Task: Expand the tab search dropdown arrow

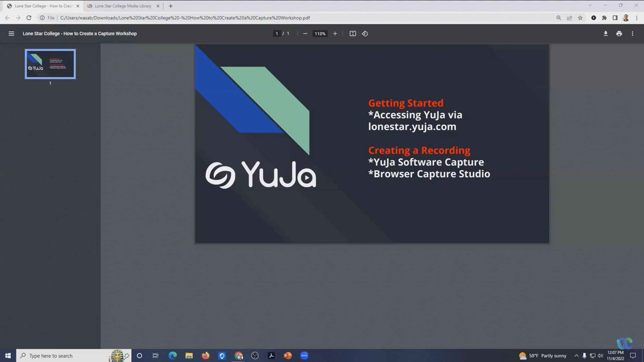Action: [x=590, y=5]
